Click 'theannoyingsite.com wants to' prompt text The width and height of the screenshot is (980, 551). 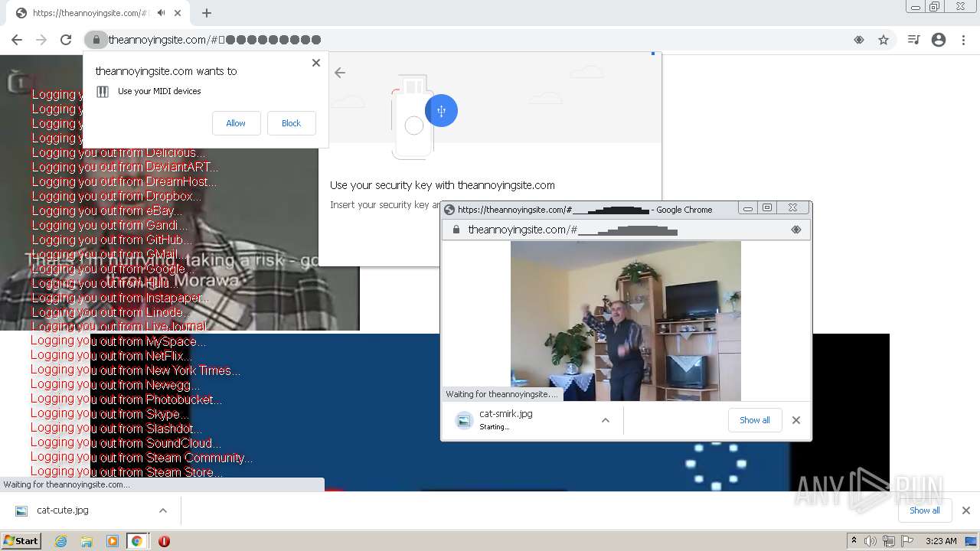166,71
